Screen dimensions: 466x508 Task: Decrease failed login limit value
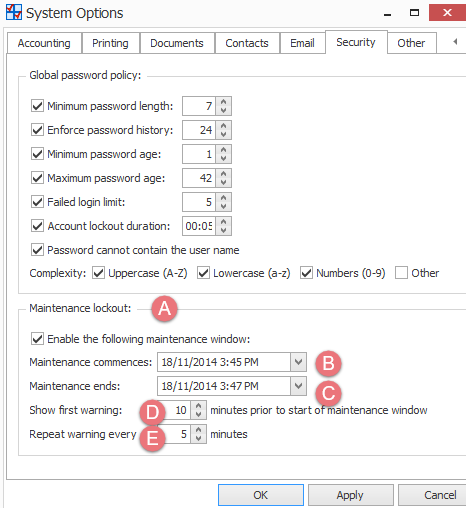tap(223, 206)
